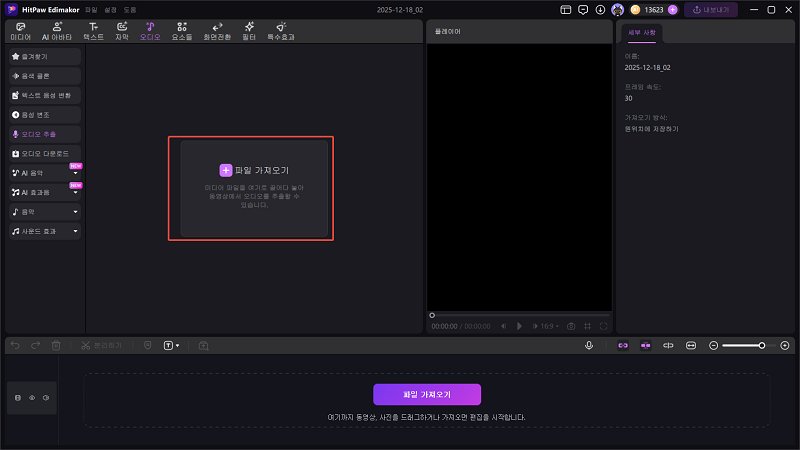Mute the timeline track audio

46,397
